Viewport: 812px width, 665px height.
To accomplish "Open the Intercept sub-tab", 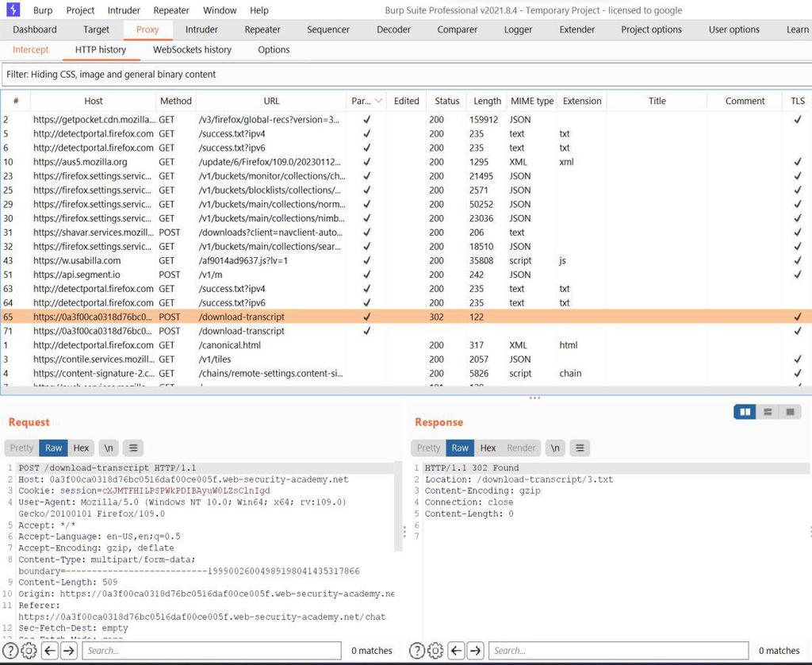I will (31, 50).
